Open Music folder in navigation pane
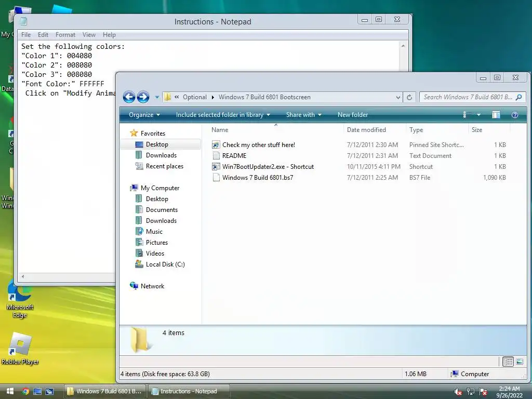 pyautogui.click(x=154, y=231)
